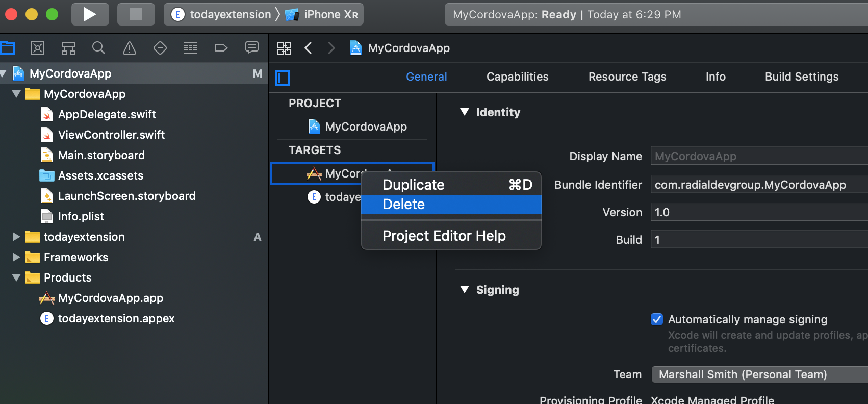Open the Symbol navigator icon
The width and height of the screenshot is (868, 404).
68,48
